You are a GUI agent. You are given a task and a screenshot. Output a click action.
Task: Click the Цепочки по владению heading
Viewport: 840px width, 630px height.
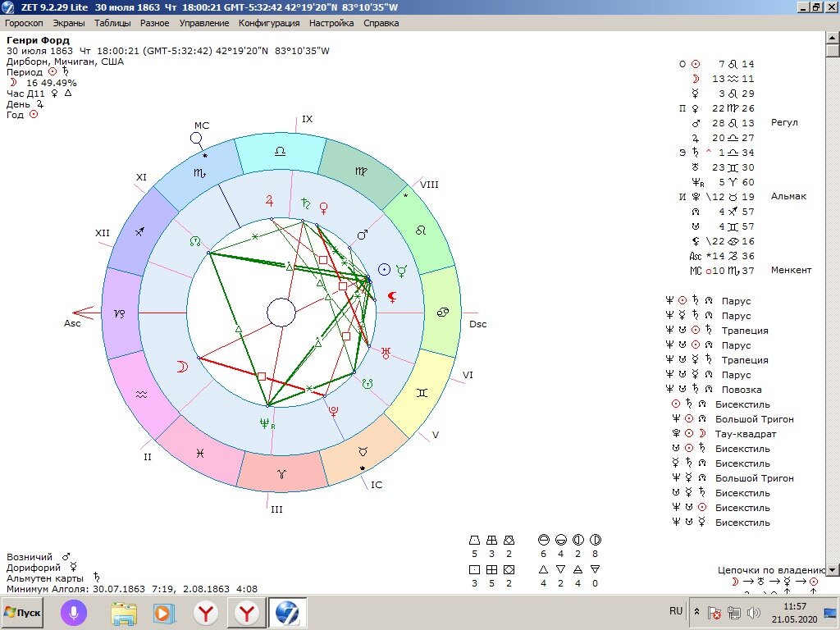771,570
